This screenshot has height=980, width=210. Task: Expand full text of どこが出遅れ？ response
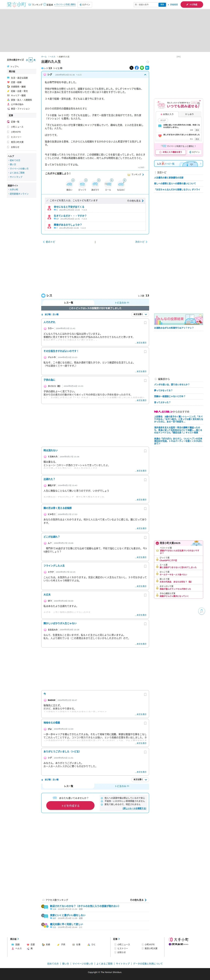(141, 557)
